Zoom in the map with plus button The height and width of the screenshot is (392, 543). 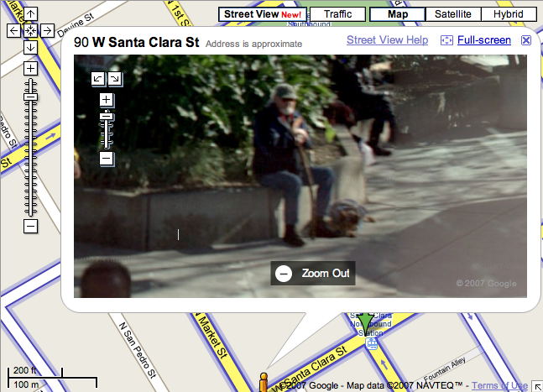coord(30,68)
